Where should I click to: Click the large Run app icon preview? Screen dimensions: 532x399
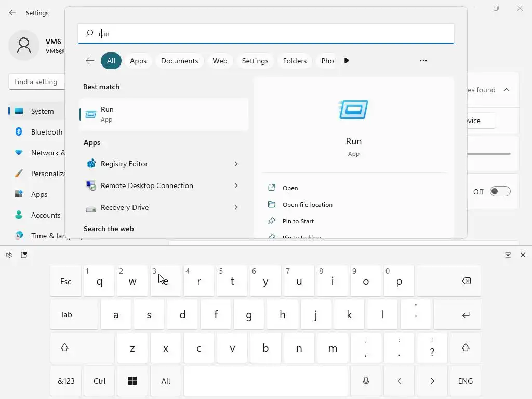353,110
